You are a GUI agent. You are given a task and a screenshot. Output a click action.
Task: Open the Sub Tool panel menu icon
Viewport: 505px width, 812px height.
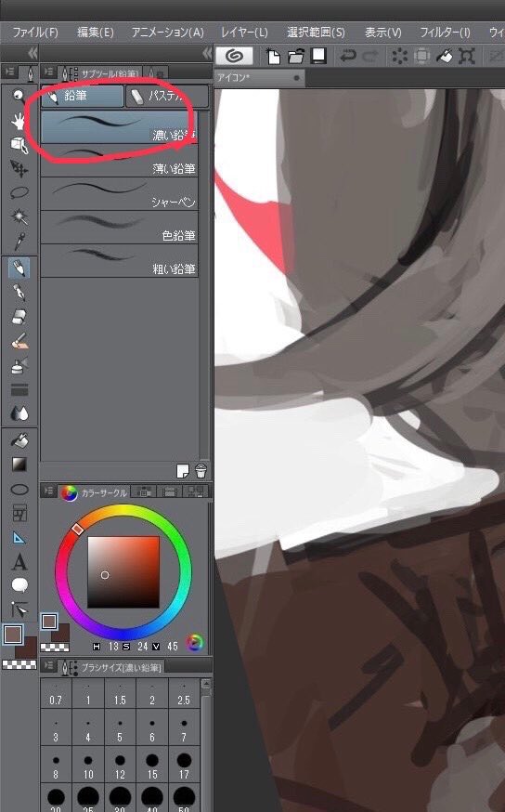tap(49, 72)
